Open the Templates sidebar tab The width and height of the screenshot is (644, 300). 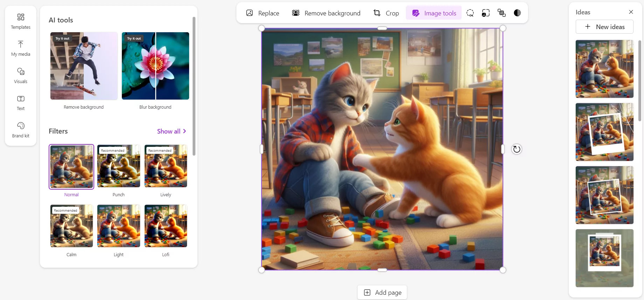21,21
